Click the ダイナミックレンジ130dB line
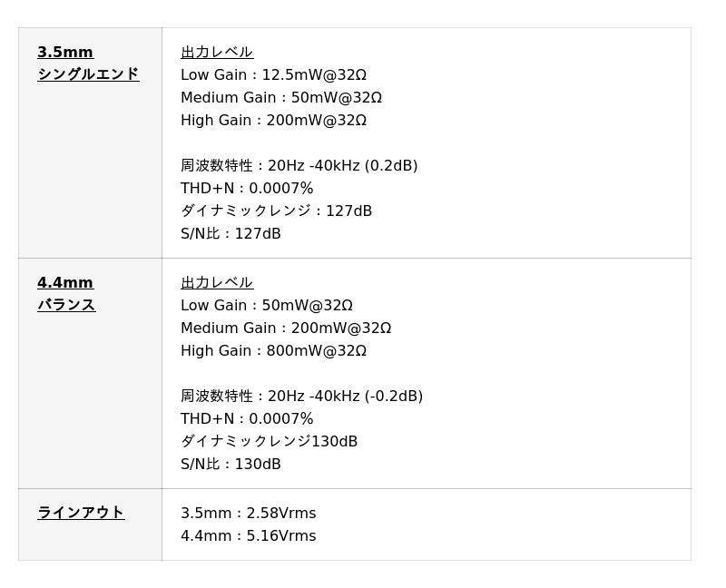 pyautogui.click(x=269, y=442)
